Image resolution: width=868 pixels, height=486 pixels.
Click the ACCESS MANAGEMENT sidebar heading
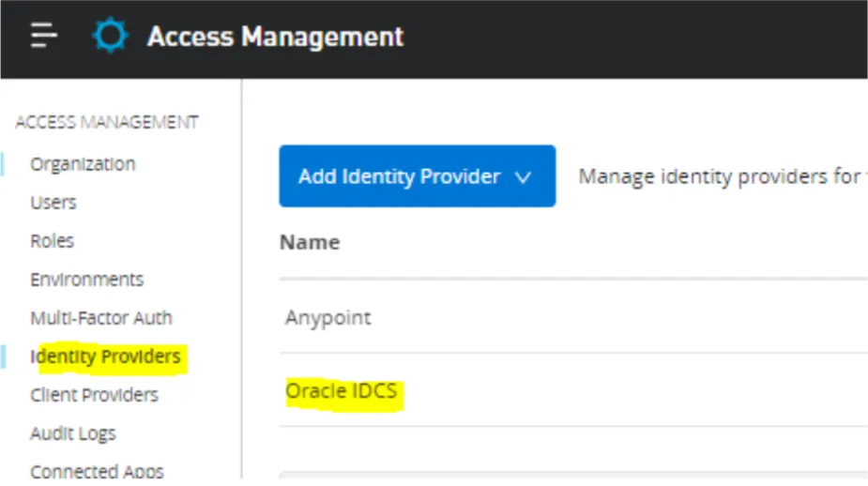[107, 122]
